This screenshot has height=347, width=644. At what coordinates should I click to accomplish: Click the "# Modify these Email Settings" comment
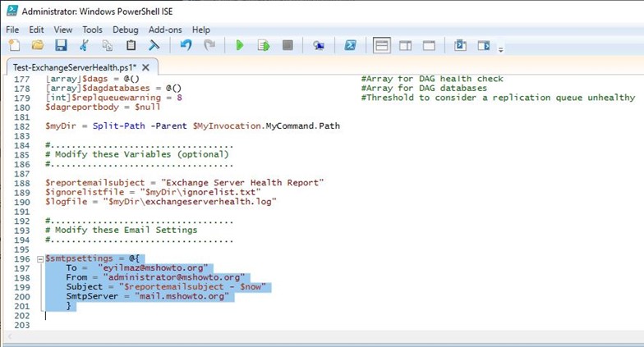[122, 230]
